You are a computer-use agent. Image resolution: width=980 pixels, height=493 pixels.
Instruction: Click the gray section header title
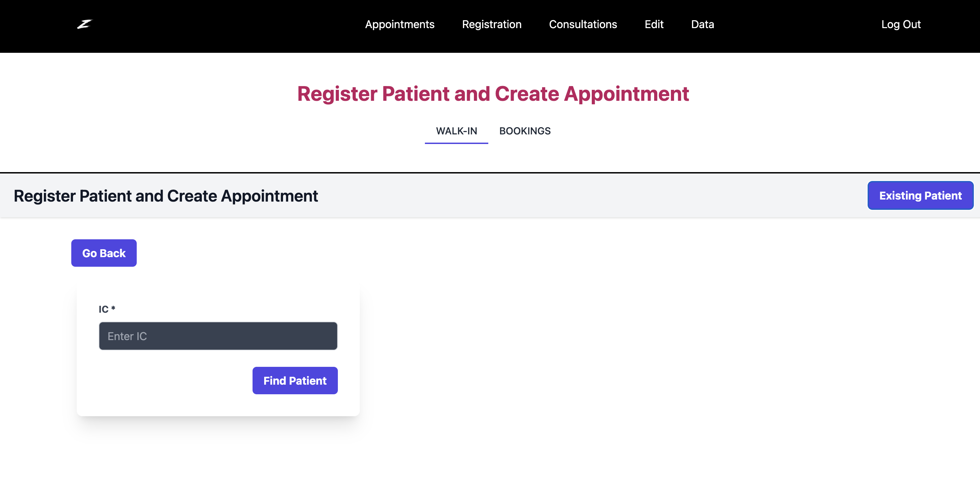(x=166, y=196)
